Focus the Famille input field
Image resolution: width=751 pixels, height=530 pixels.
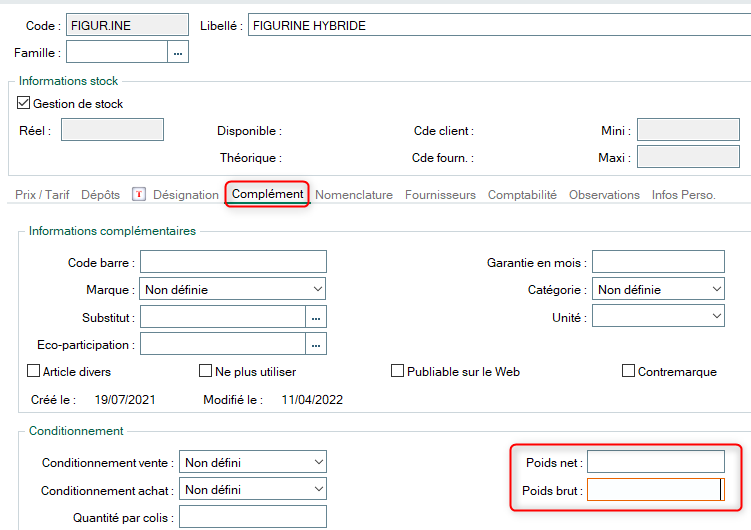pos(117,52)
